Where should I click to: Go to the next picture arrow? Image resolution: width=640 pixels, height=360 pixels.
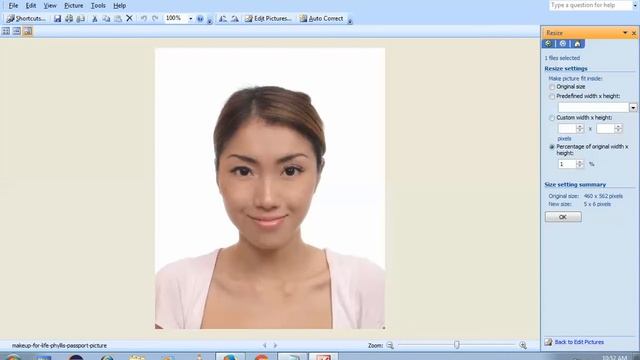tap(275, 345)
